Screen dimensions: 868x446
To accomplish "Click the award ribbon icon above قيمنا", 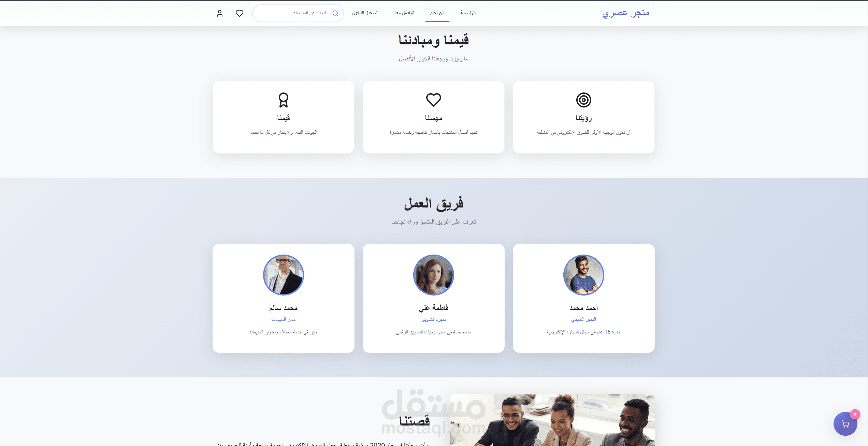I will [284, 100].
